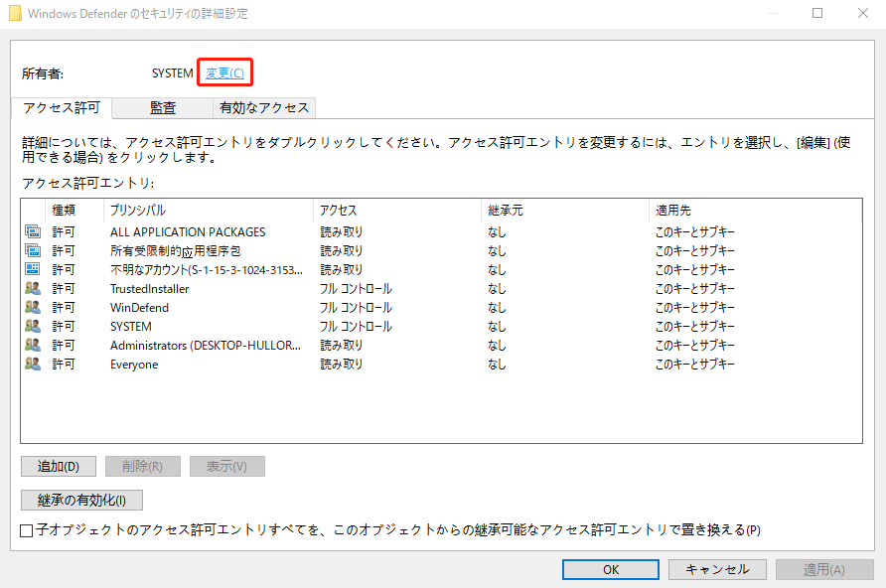Click the icon of the 不明なアカウント entry

[33, 269]
